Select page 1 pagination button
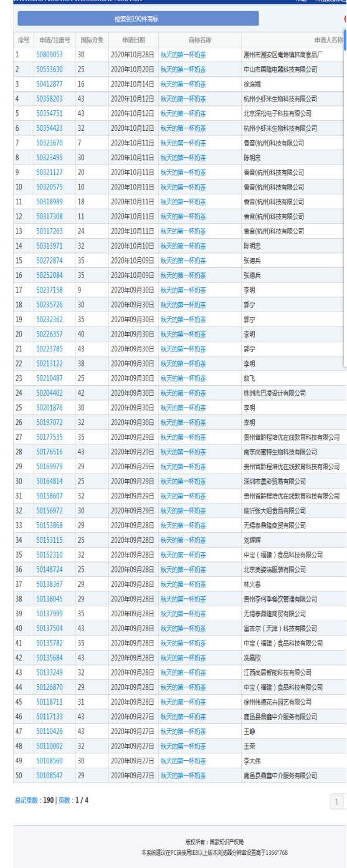Screen dimensions: 347x868 [x=337, y=802]
